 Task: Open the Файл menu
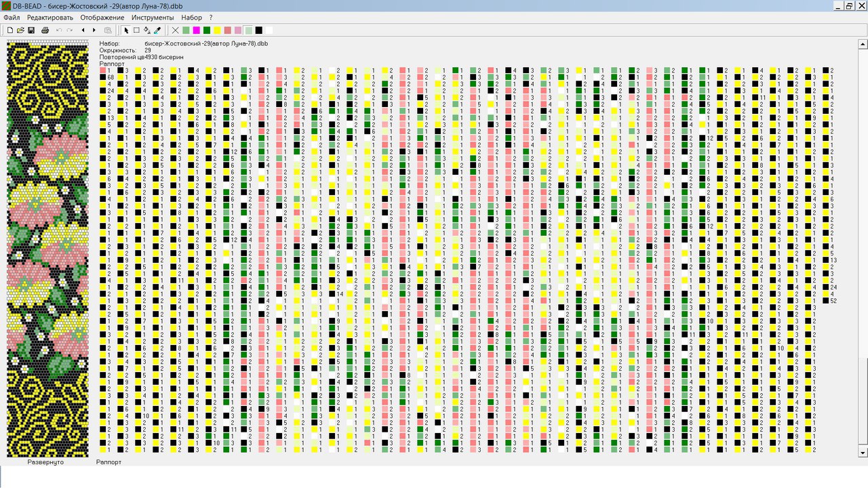pos(12,17)
